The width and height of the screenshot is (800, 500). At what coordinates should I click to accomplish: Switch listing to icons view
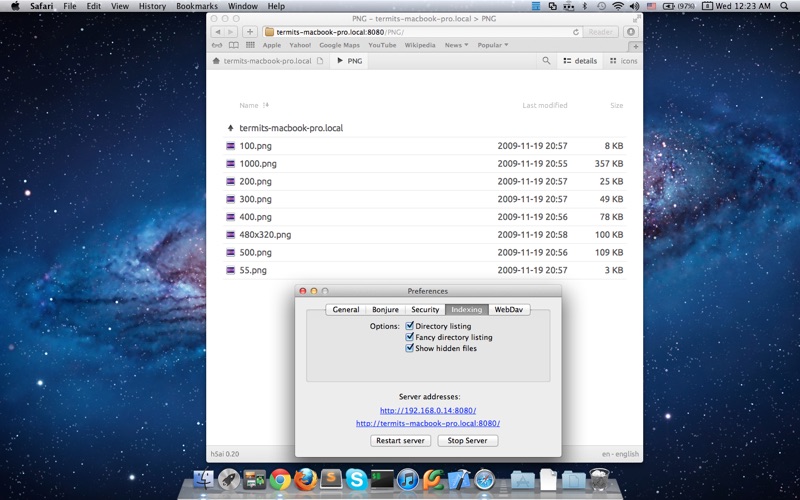click(x=623, y=61)
